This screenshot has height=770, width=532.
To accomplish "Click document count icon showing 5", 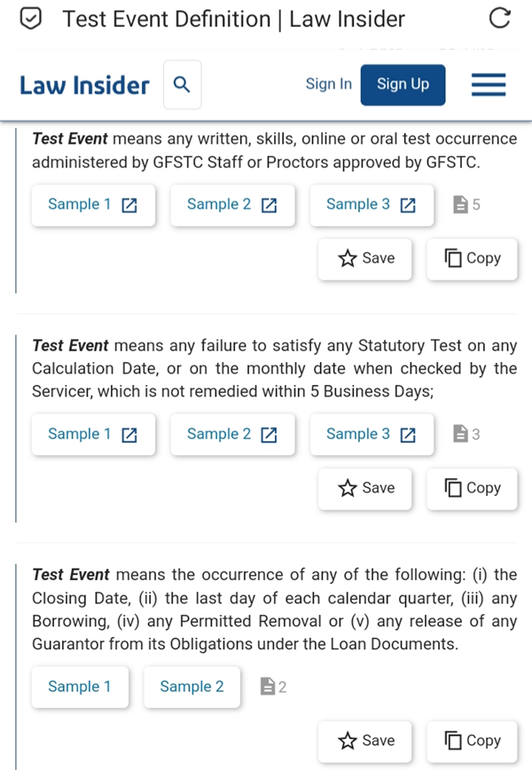I will 460,205.
